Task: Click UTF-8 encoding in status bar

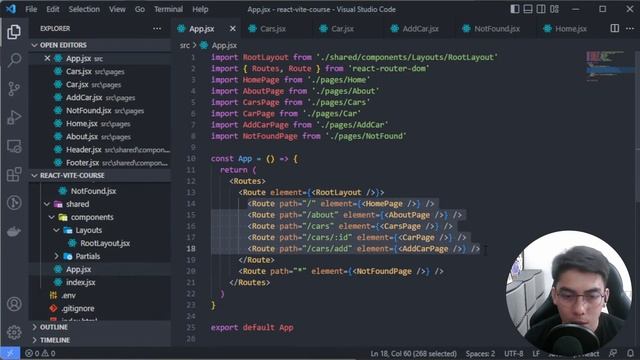Action: 513,353
